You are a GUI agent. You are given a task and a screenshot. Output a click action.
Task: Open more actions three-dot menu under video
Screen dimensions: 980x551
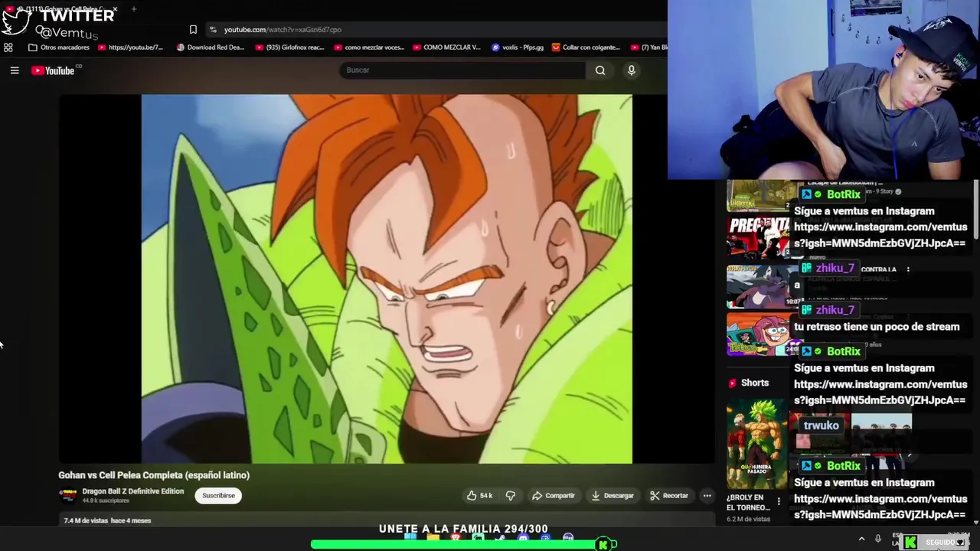707,496
